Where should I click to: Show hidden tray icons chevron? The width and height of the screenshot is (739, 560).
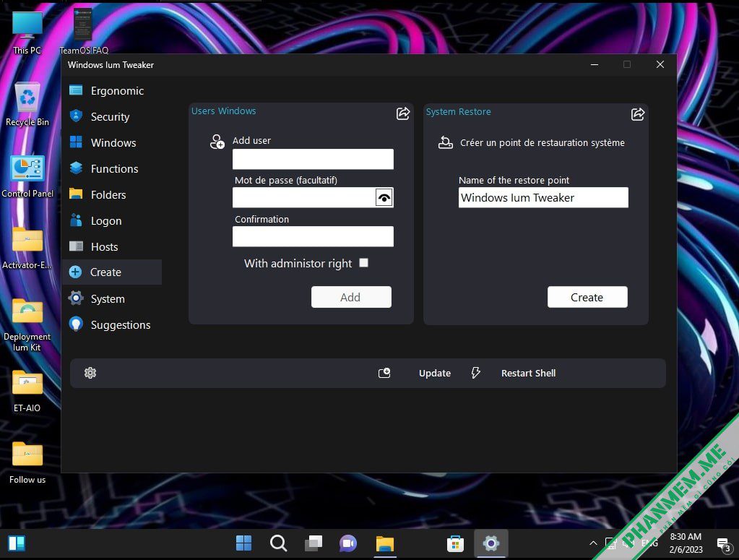click(x=593, y=543)
